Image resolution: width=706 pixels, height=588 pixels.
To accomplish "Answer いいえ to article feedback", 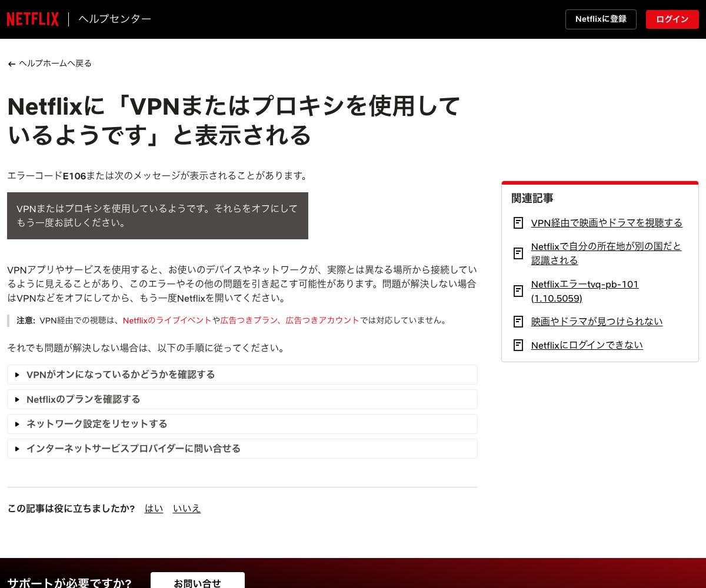I will point(187,509).
